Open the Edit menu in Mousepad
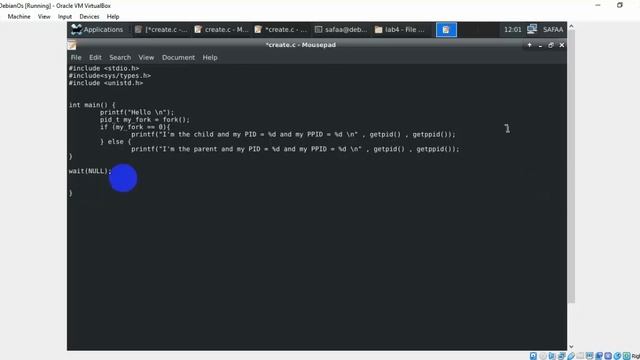This screenshot has height=360, width=640. 95,58
